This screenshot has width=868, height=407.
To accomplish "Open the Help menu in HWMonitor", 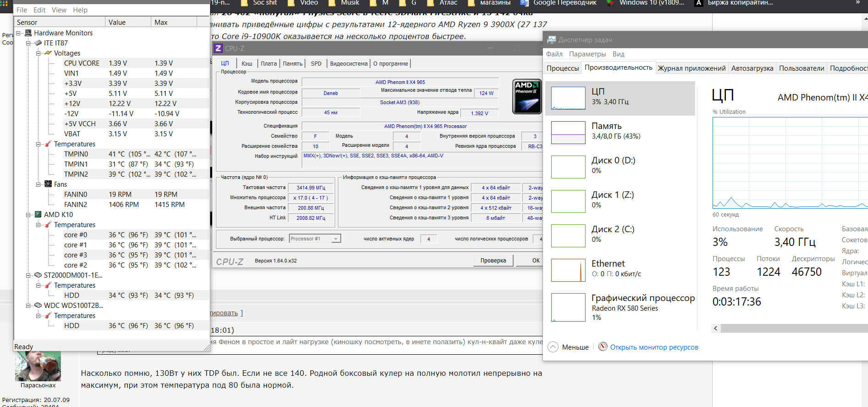I will [80, 10].
